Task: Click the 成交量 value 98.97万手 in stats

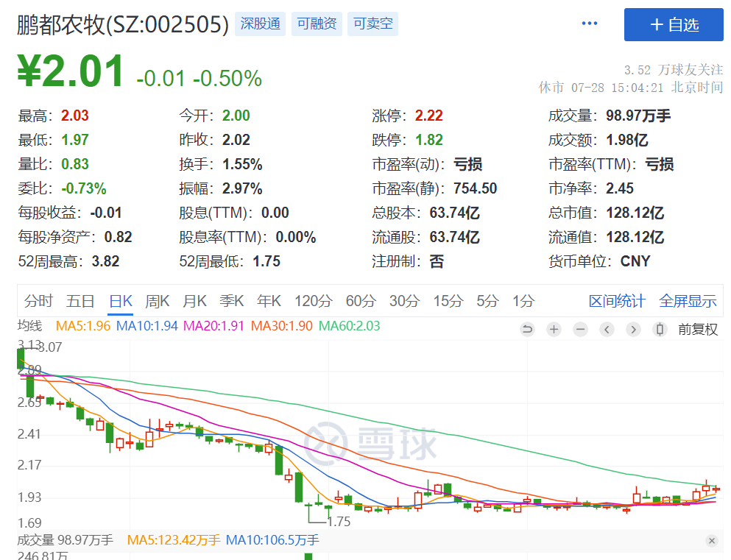Action: [x=638, y=116]
